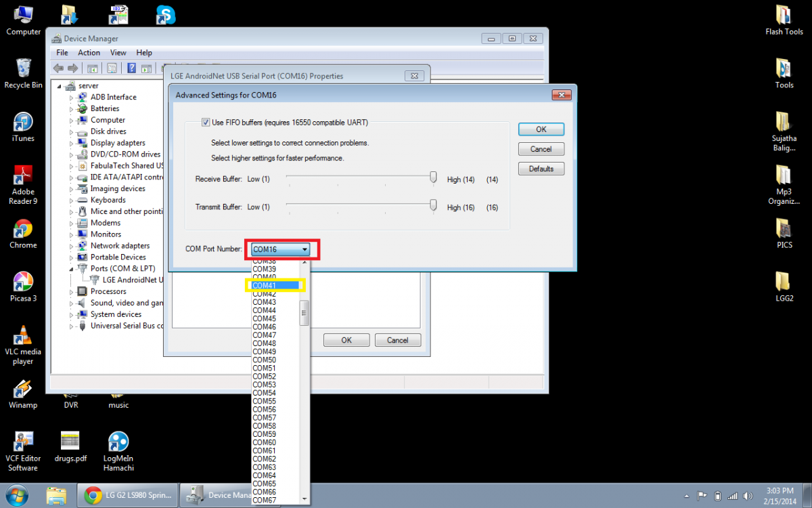The height and width of the screenshot is (508, 812).
Task: Open the View menu in Device Manager
Action: pos(118,53)
